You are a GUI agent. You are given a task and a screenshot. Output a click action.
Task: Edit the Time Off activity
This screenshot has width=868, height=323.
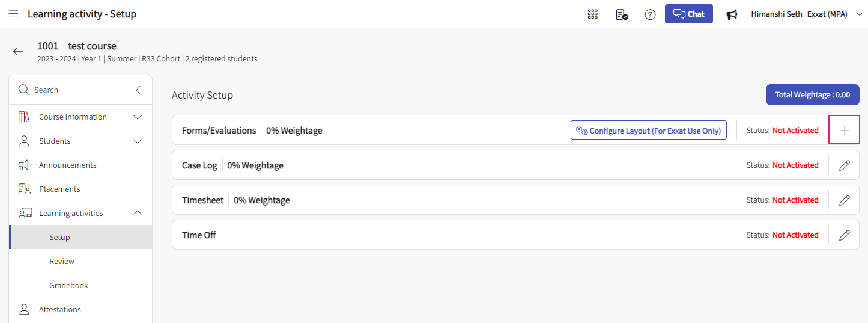(x=844, y=235)
